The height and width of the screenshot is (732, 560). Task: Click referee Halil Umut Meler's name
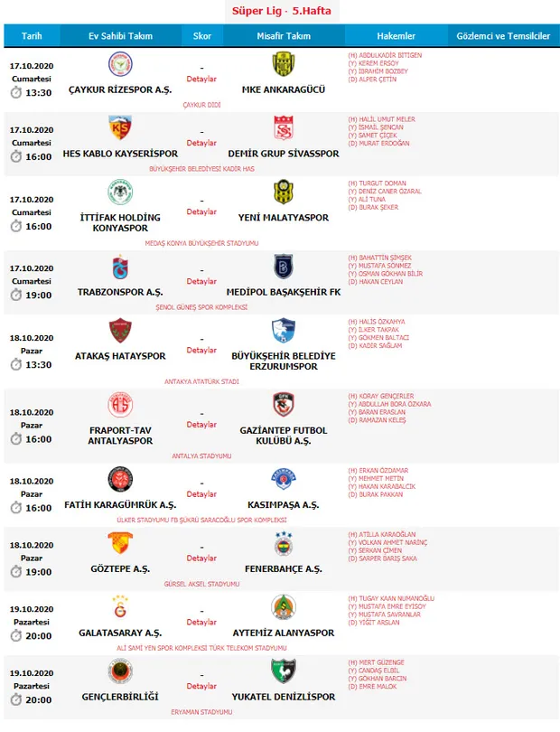pyautogui.click(x=387, y=119)
